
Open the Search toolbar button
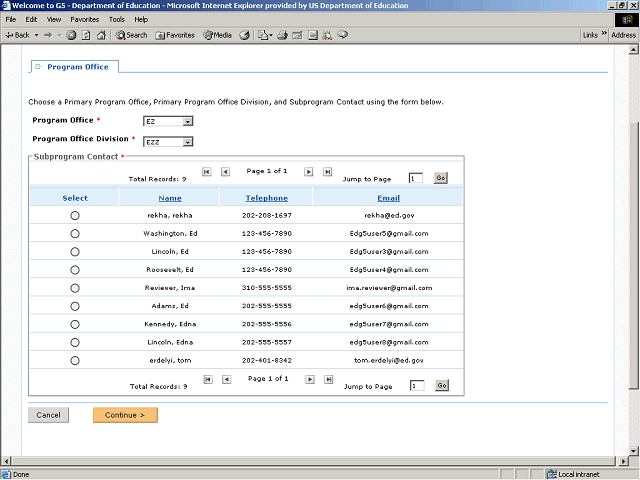click(x=131, y=35)
